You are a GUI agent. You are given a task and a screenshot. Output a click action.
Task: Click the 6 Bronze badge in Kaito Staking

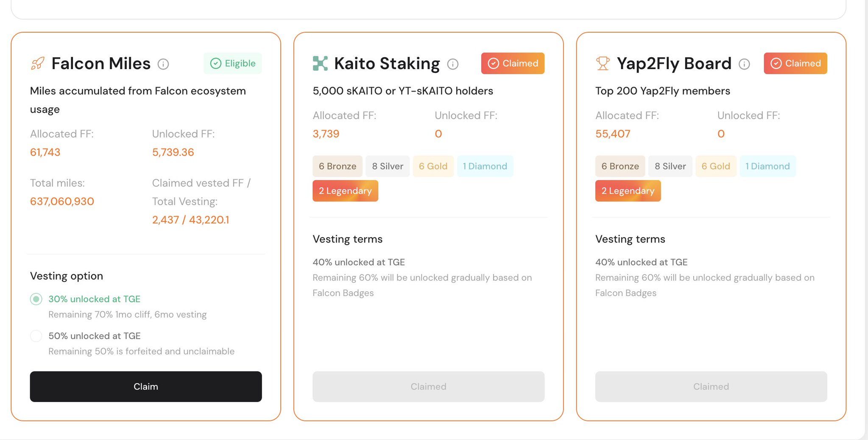pos(337,166)
